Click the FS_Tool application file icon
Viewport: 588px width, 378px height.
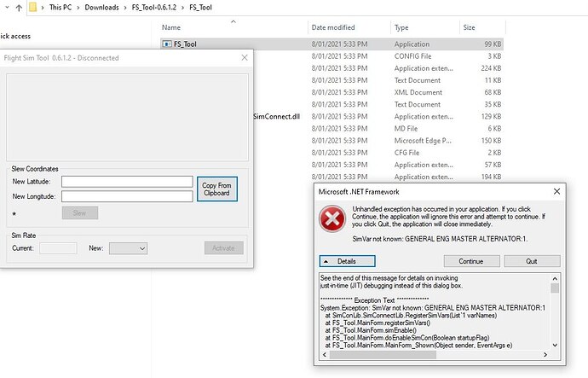click(x=166, y=43)
